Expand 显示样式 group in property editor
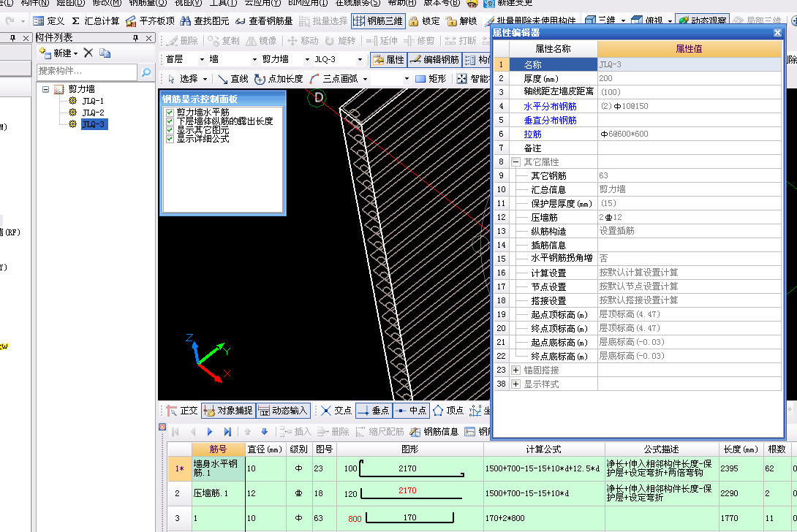Viewport: 797px width, 532px height. (x=515, y=384)
